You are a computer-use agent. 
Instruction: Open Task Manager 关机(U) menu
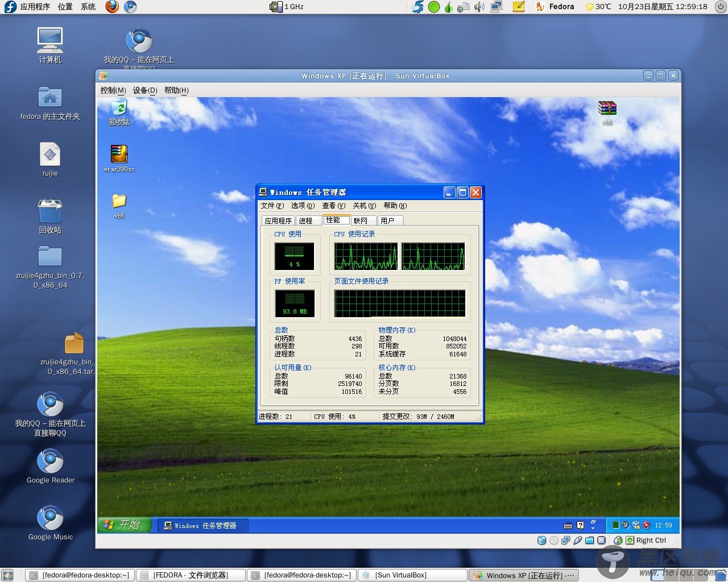[x=364, y=206]
